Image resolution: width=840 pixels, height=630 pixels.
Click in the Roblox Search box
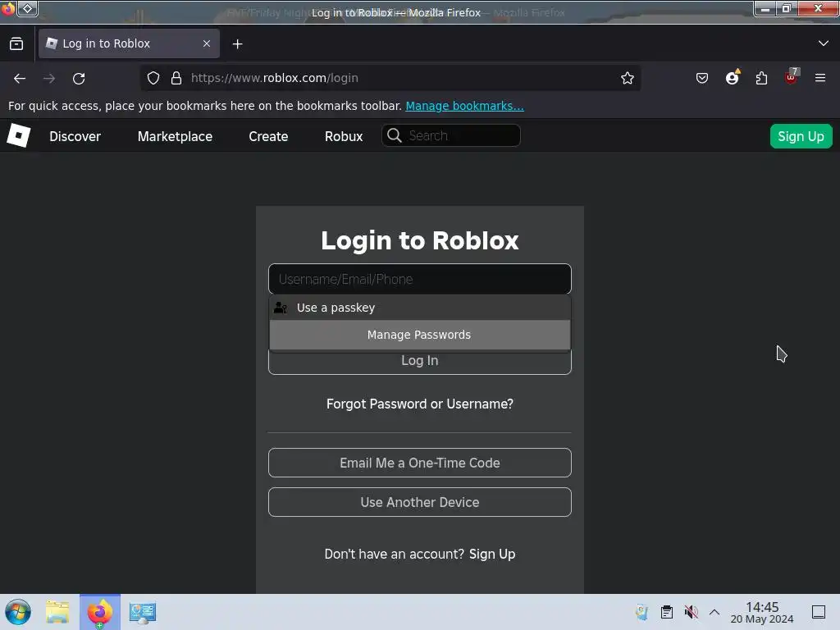point(451,135)
